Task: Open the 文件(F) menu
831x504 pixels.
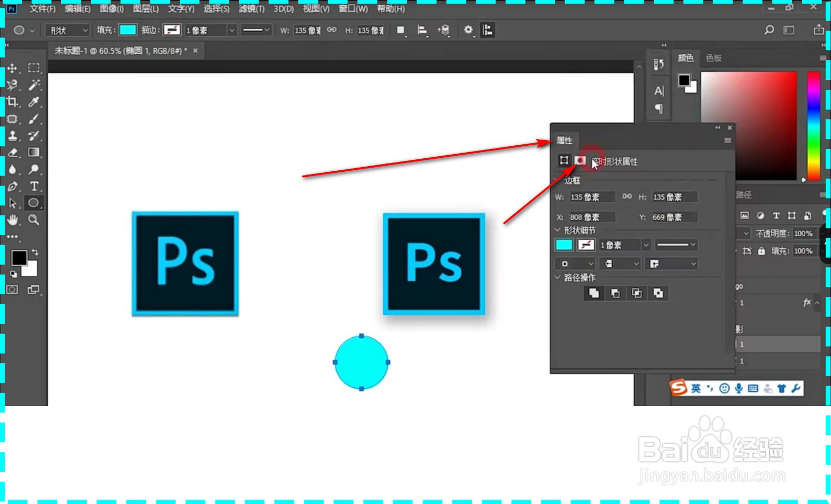Action: click(43, 9)
